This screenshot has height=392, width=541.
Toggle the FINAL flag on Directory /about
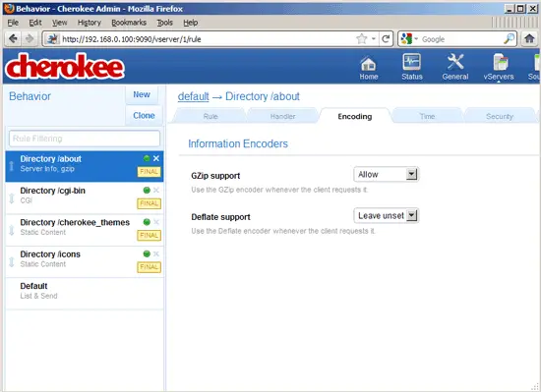click(150, 172)
